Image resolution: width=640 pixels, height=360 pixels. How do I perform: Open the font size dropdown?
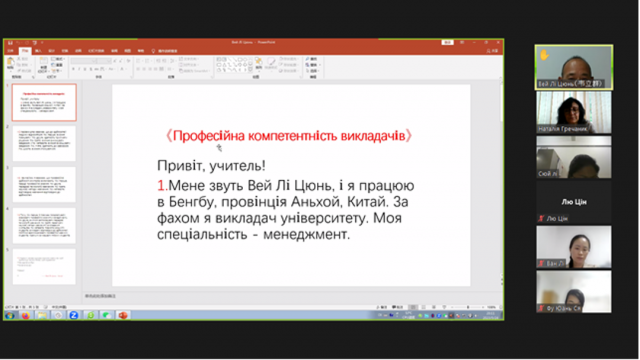click(104, 61)
